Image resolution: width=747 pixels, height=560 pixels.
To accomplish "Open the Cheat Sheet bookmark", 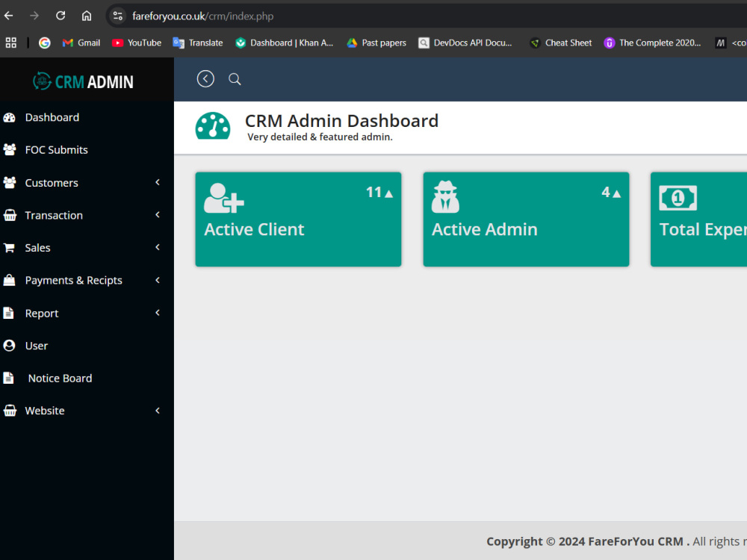I will (x=561, y=43).
